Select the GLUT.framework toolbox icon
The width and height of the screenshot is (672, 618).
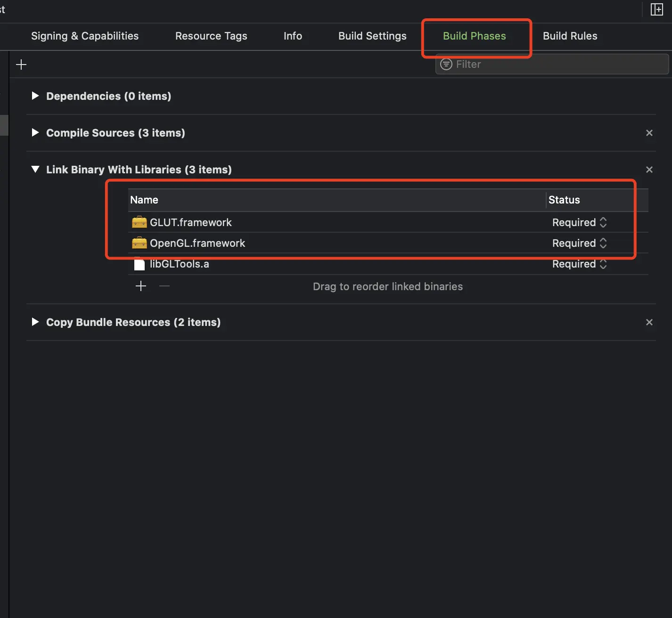tap(139, 222)
